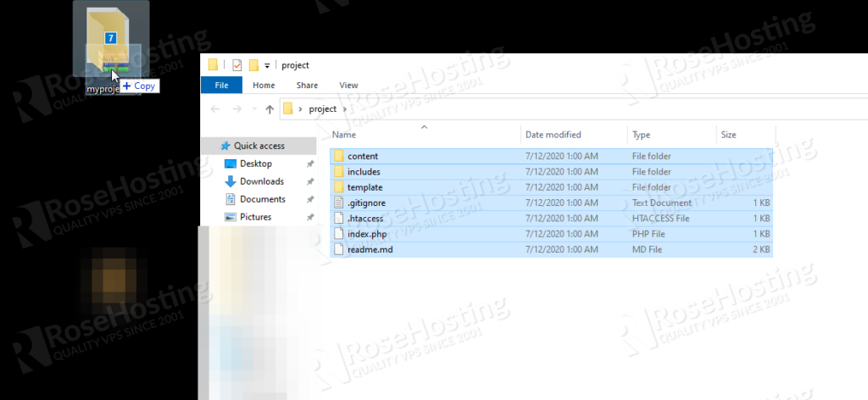The width and height of the screenshot is (868, 400).
Task: Click the project title in the title bar
Action: [x=295, y=65]
